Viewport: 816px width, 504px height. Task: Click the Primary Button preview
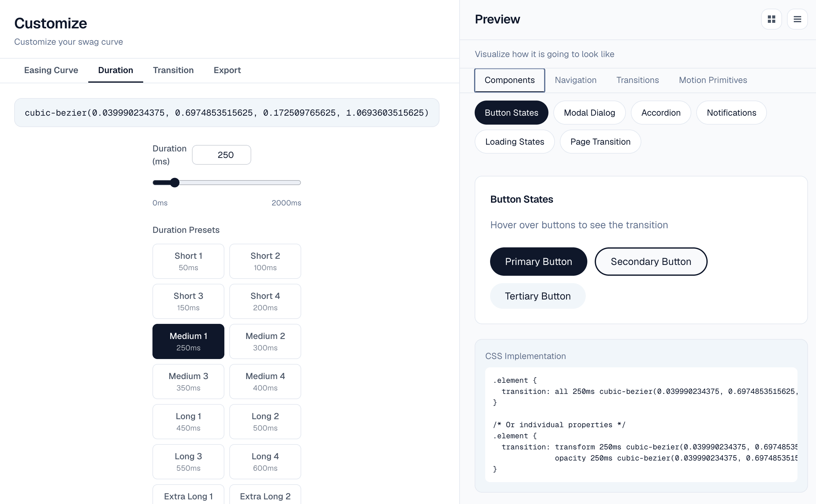pyautogui.click(x=538, y=262)
